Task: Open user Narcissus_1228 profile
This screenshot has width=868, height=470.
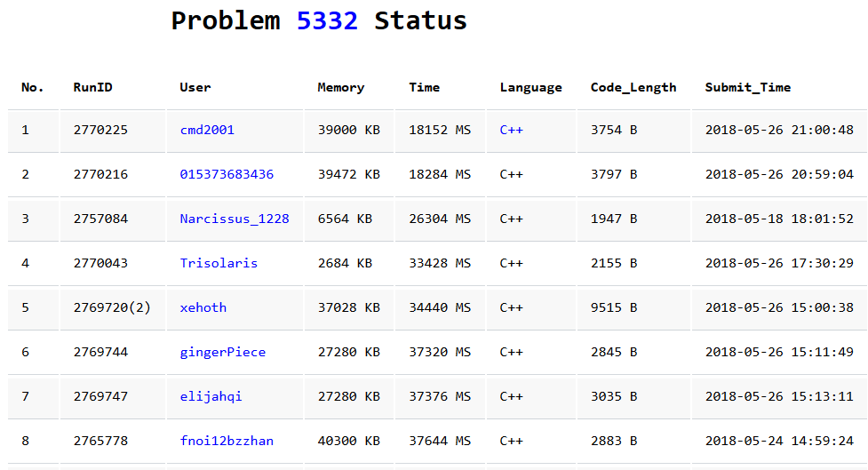Action: click(x=235, y=219)
